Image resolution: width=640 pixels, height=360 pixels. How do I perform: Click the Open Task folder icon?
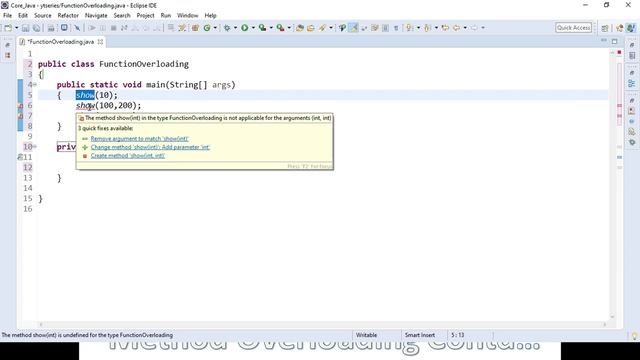point(311,28)
